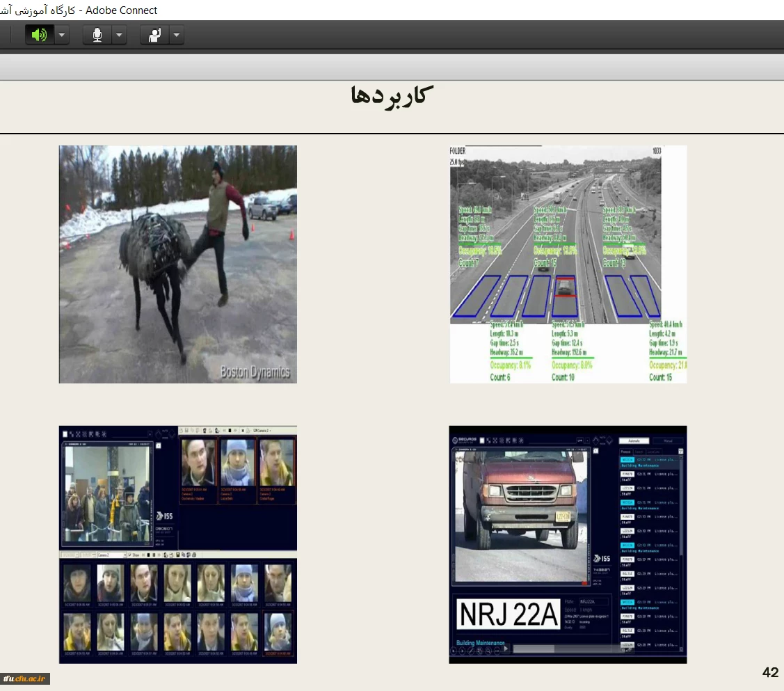Click the cfu.ac.ir logo watermark
Screen dimensions: 784x691
[25, 678]
